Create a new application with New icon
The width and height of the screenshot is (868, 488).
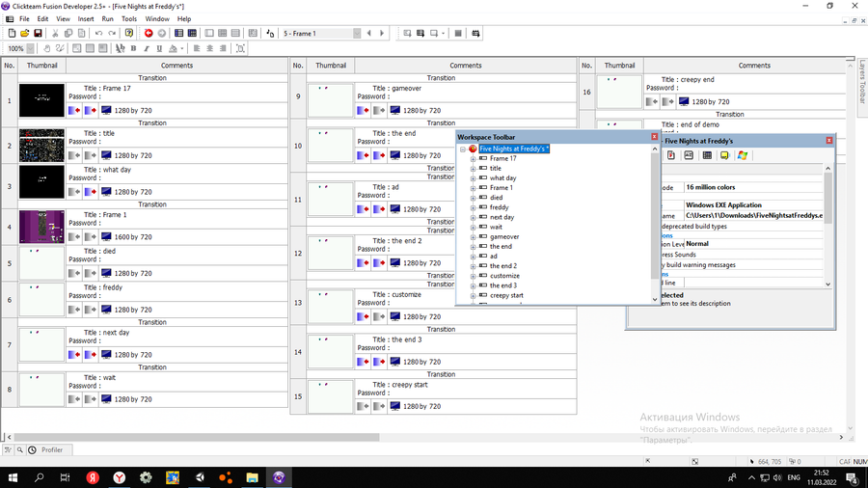12,33
